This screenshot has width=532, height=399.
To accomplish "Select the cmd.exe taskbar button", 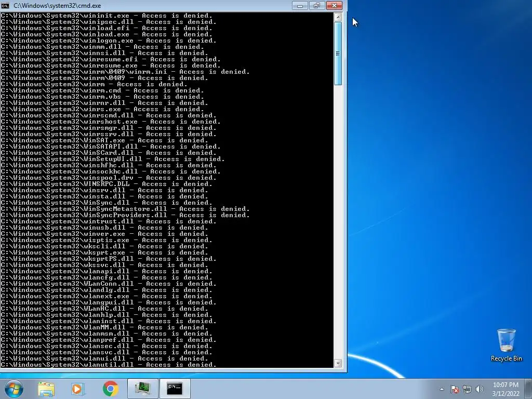I will pos(175,389).
